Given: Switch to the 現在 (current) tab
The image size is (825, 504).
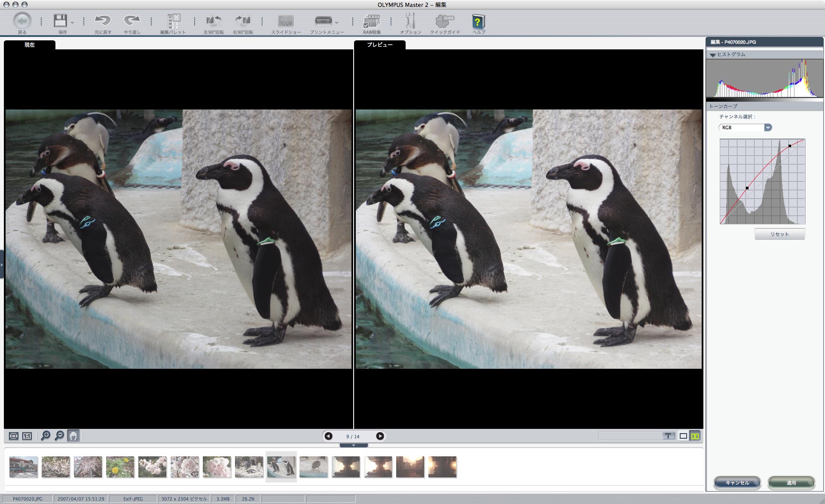Looking at the screenshot, I should pyautogui.click(x=30, y=45).
